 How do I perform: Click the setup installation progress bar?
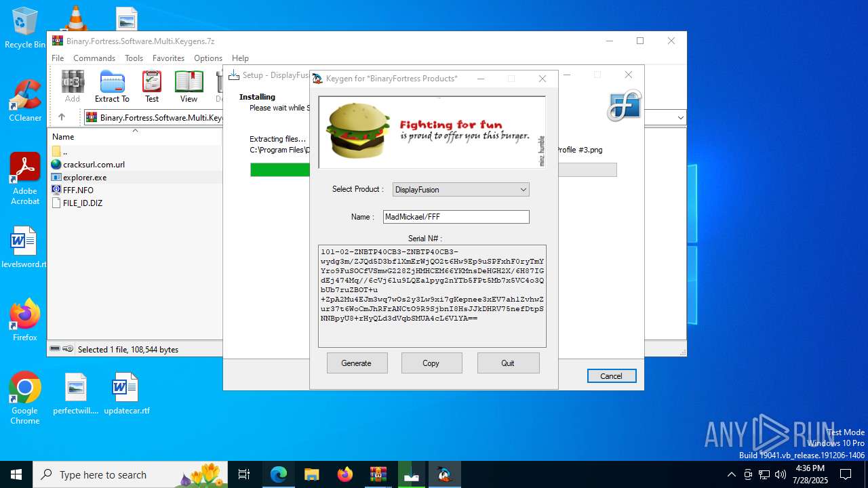point(433,169)
